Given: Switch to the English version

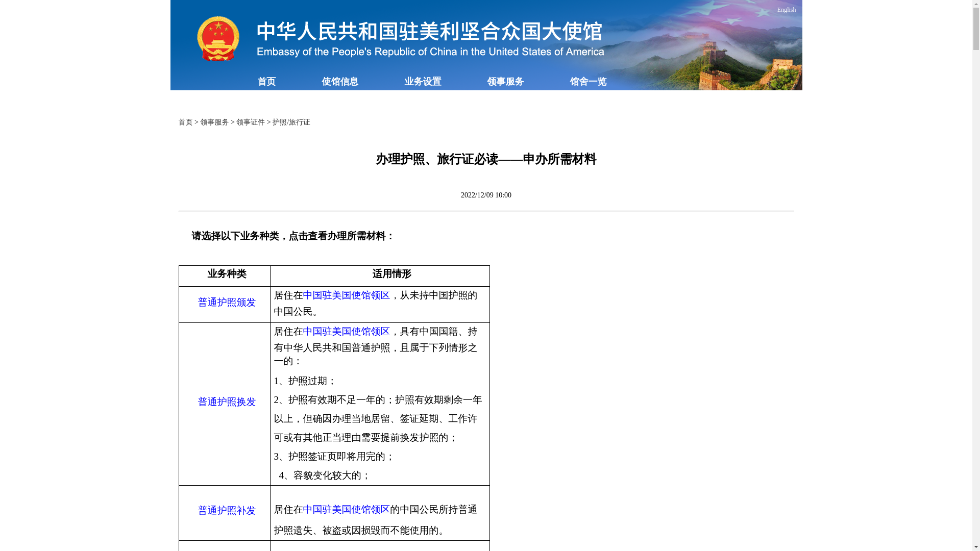Looking at the screenshot, I should [x=786, y=10].
